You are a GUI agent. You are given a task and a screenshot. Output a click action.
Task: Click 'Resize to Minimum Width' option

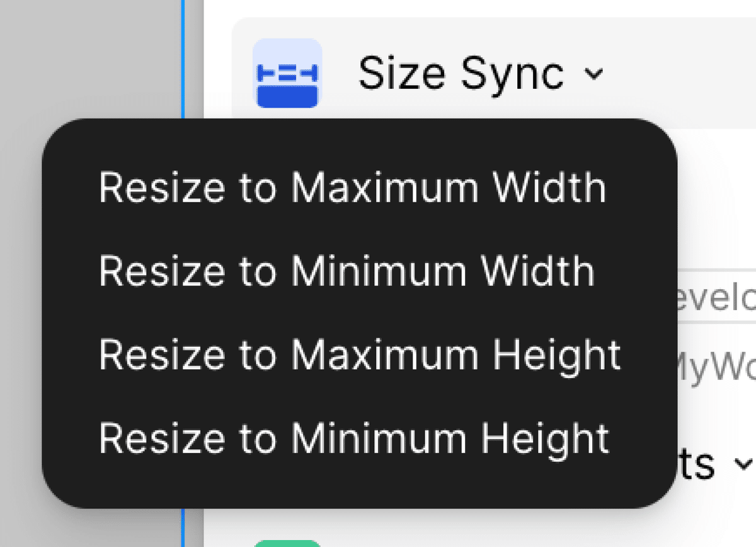click(345, 270)
